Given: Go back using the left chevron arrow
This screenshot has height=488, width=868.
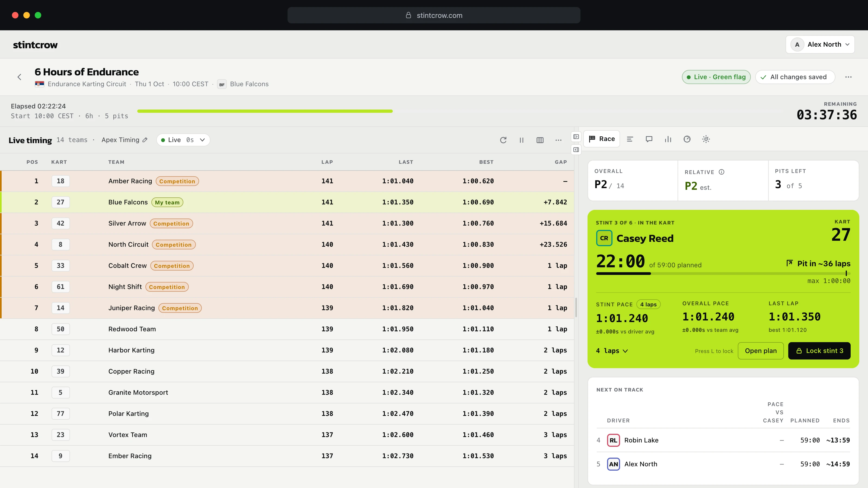Looking at the screenshot, I should tap(19, 77).
